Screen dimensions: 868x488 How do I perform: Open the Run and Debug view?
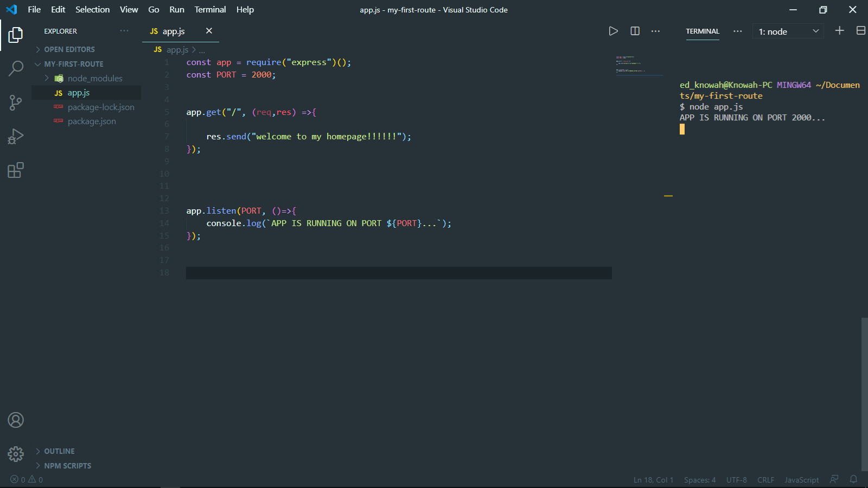point(16,136)
